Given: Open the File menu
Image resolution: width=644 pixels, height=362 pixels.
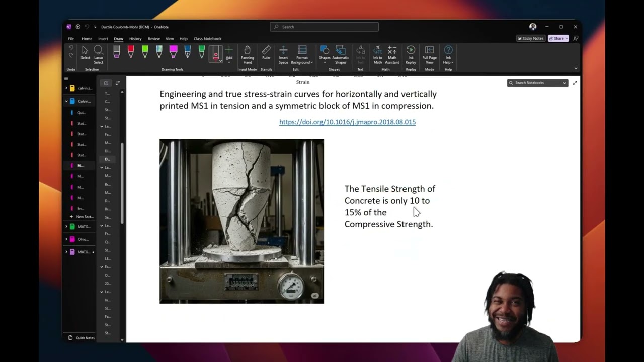Looking at the screenshot, I should pyautogui.click(x=71, y=39).
